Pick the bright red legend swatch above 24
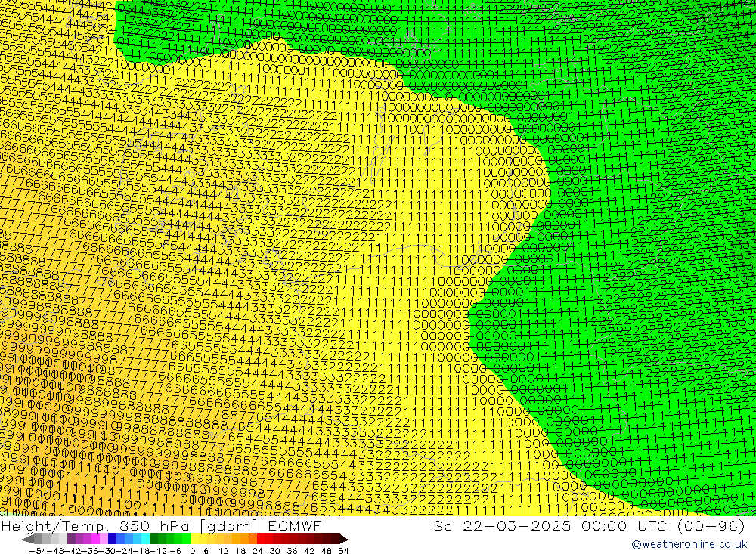Image resolution: width=756 pixels, height=554 pixels. click(x=261, y=539)
